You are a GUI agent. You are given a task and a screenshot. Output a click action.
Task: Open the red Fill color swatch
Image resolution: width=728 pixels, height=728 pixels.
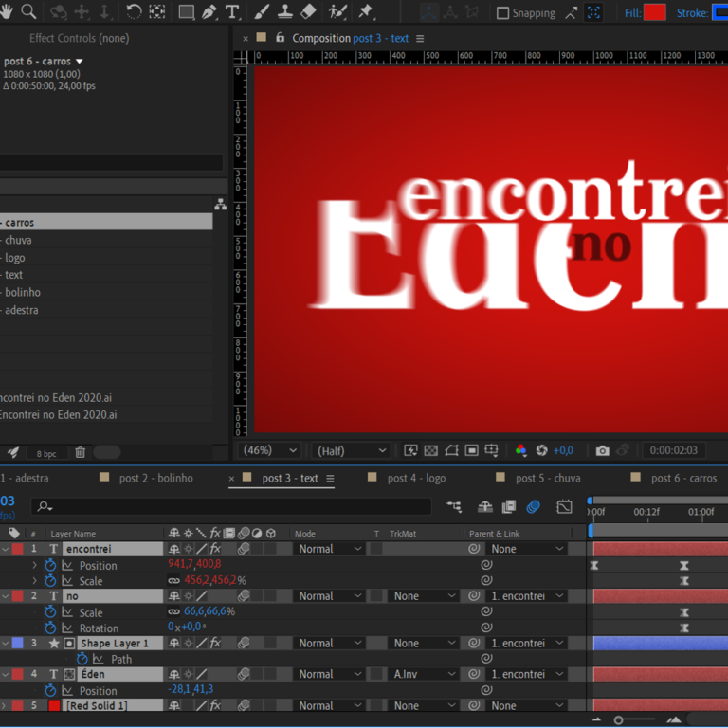coord(654,13)
